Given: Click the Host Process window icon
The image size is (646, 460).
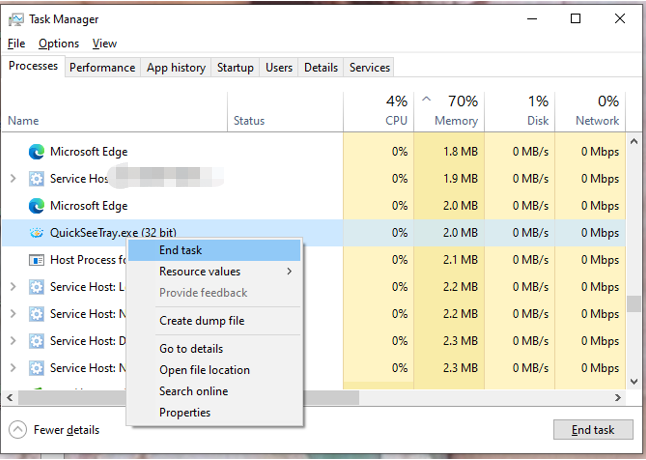Looking at the screenshot, I should pos(36,260).
